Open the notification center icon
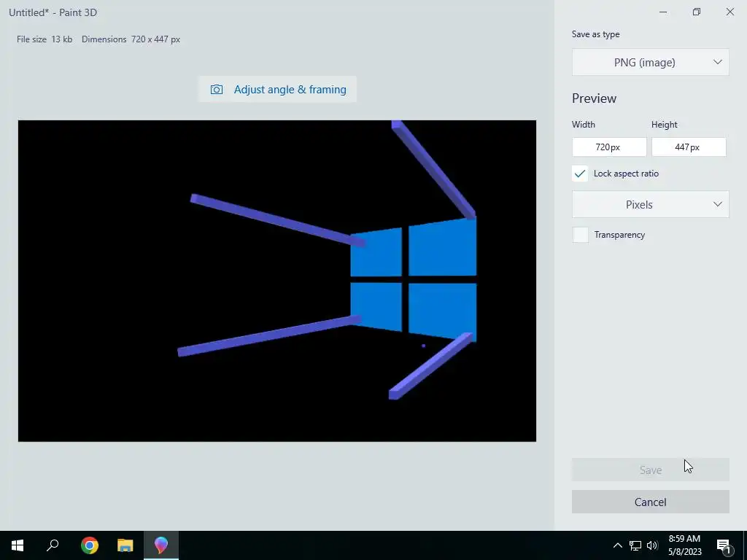 [x=723, y=545]
